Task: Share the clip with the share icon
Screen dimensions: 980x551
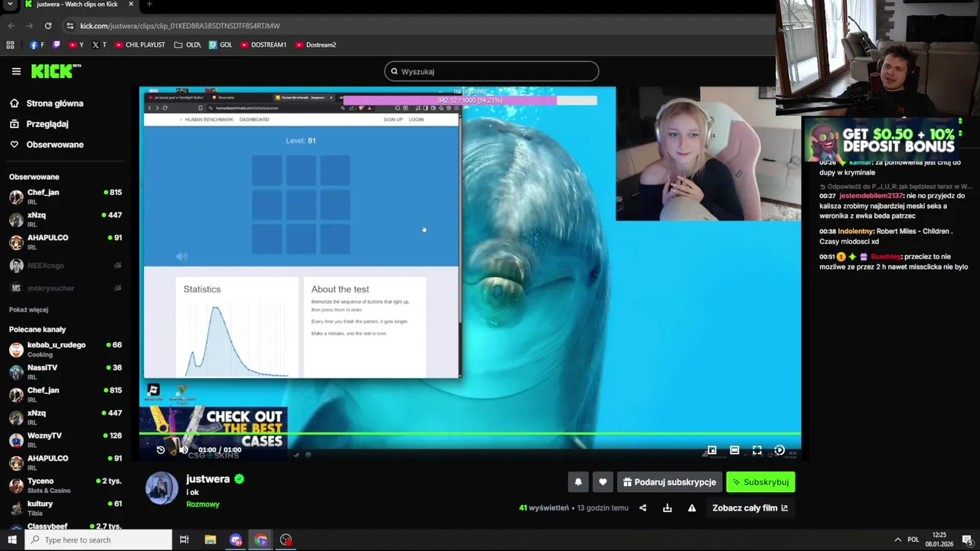Action: click(642, 508)
